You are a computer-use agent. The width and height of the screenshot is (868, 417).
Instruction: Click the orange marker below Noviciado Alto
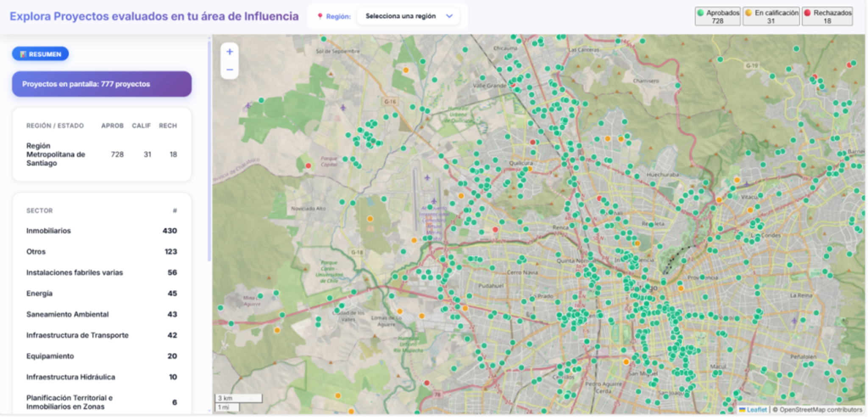(370, 219)
